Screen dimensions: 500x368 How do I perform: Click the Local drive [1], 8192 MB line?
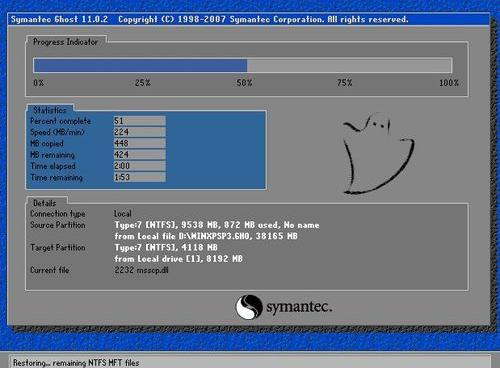[178, 259]
